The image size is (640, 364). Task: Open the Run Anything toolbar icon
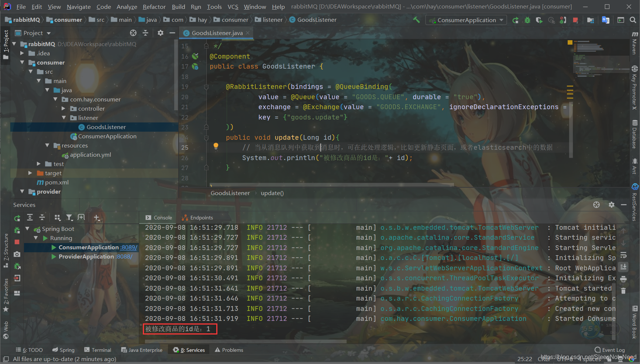click(621, 20)
